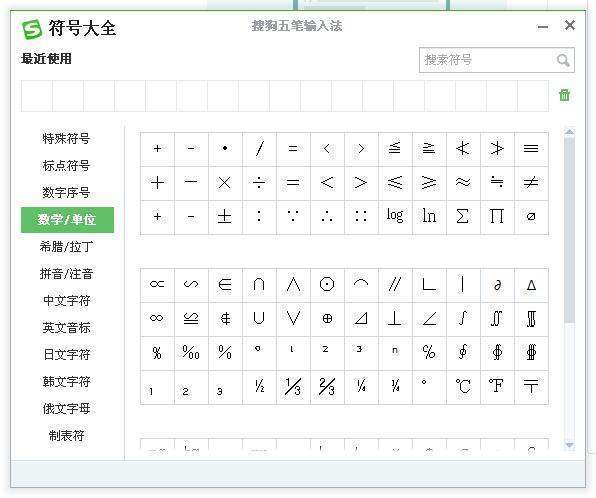Select the 数学/单位 category
The image size is (596, 498).
pos(67,220)
